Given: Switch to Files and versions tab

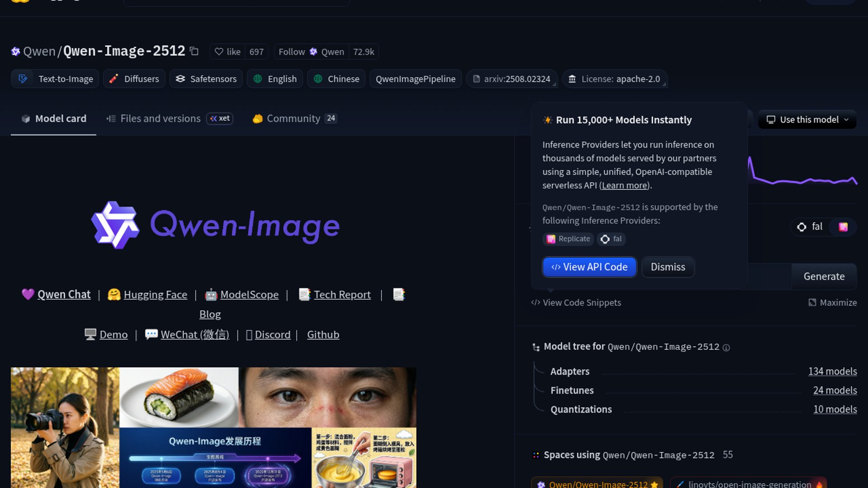Looking at the screenshot, I should pos(160,118).
